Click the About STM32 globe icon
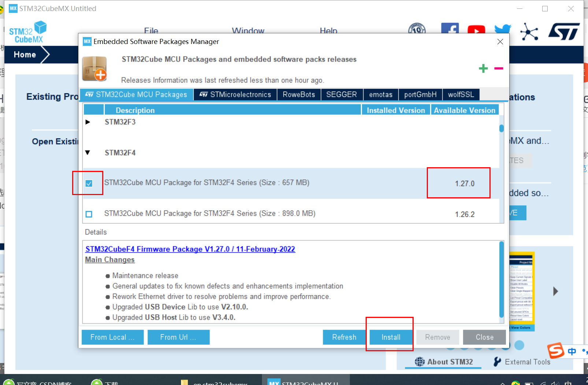 coord(420,362)
